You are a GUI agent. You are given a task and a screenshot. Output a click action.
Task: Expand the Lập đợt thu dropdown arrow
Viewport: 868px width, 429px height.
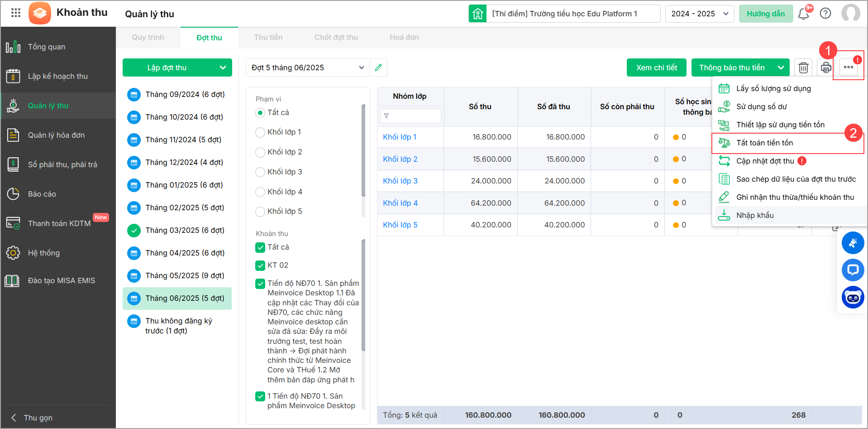[223, 67]
